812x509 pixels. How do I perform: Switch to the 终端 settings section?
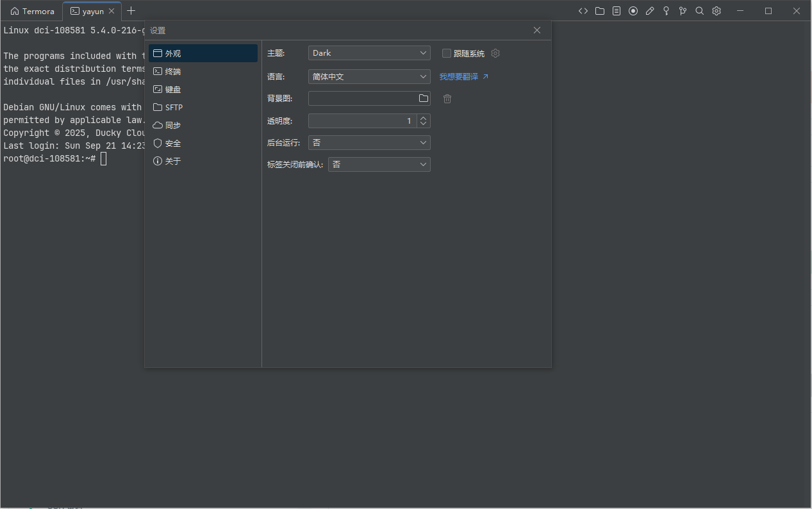coord(173,71)
